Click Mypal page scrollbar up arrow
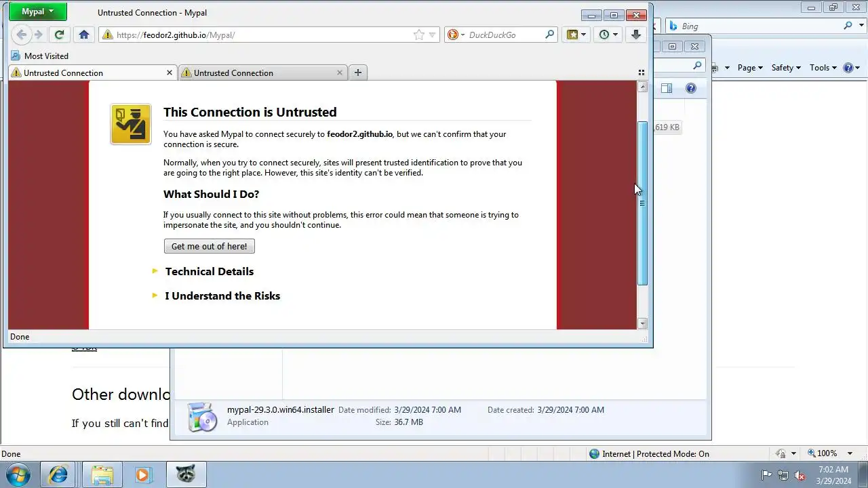 tap(642, 87)
